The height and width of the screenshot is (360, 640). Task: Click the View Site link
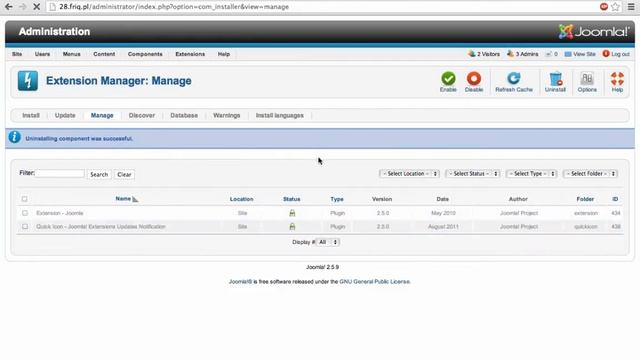580,54
